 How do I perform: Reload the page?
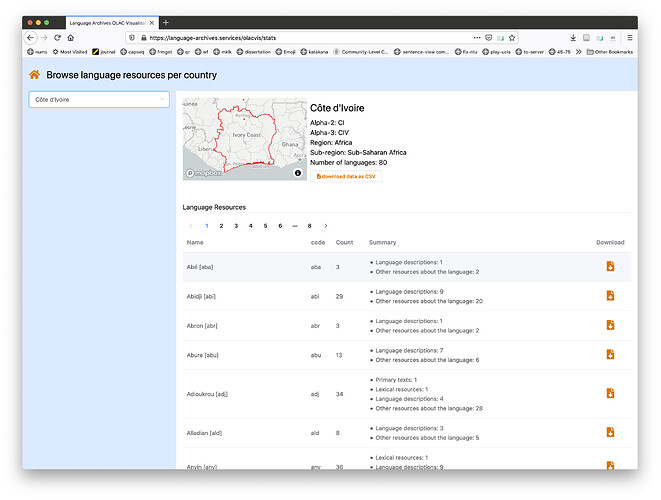(x=57, y=38)
